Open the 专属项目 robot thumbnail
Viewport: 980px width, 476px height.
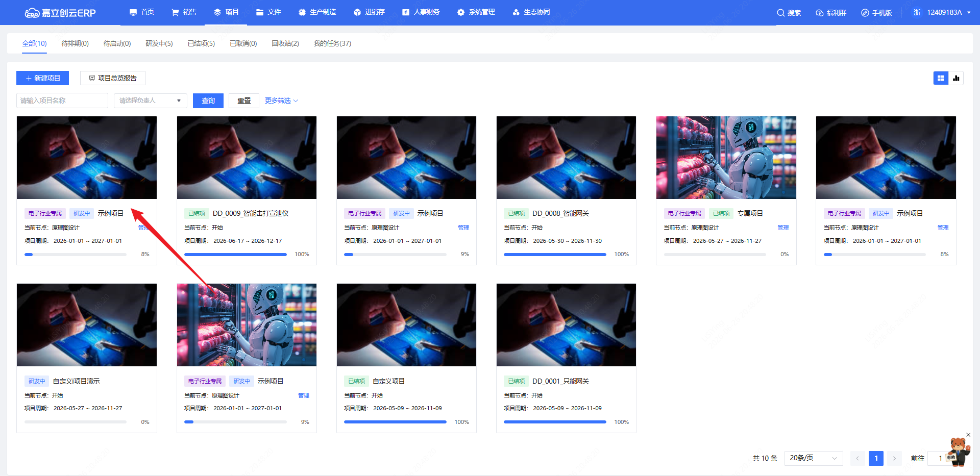pos(726,158)
